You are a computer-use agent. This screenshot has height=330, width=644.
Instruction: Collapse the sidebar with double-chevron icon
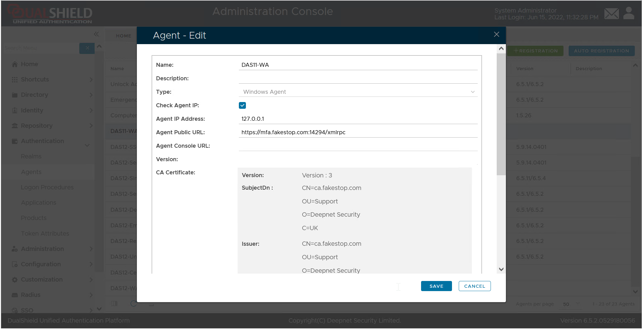(x=96, y=34)
